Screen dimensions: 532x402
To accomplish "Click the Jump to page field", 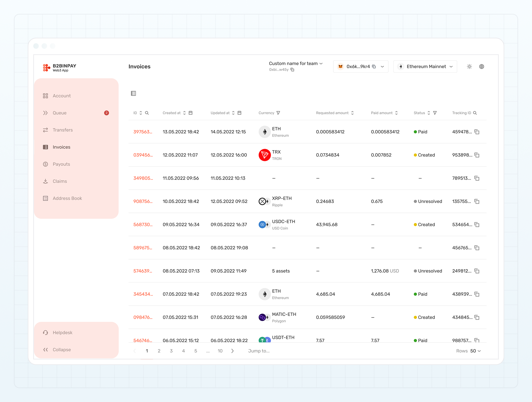I will 259,351.
